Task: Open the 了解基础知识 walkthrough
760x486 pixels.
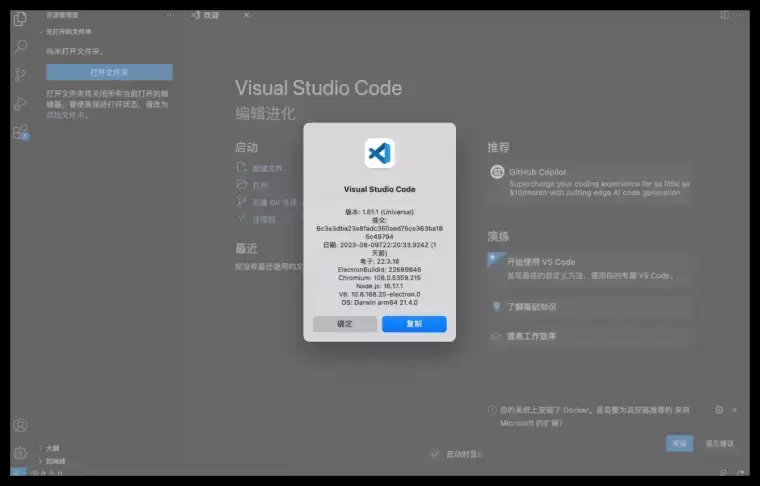Action: click(x=590, y=307)
